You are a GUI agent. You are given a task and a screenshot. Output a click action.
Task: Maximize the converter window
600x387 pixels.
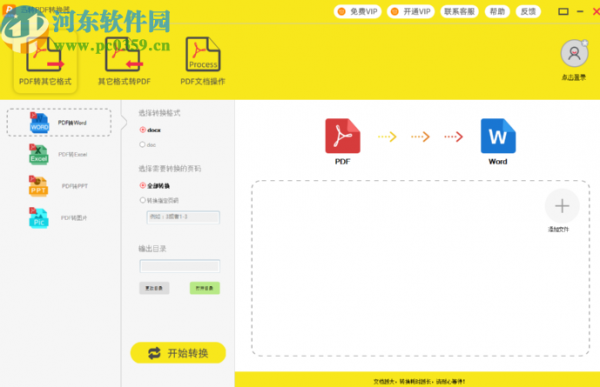(563, 11)
